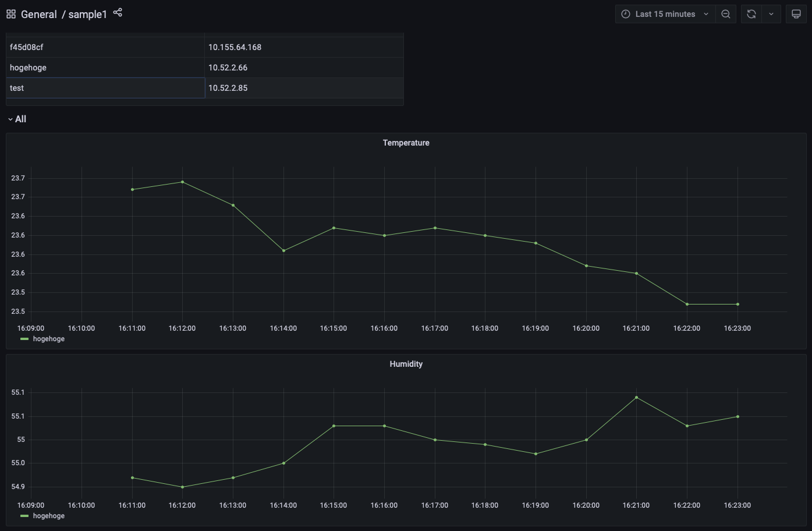This screenshot has height=531, width=812.
Task: Collapse the All row section
Action: click(x=17, y=119)
